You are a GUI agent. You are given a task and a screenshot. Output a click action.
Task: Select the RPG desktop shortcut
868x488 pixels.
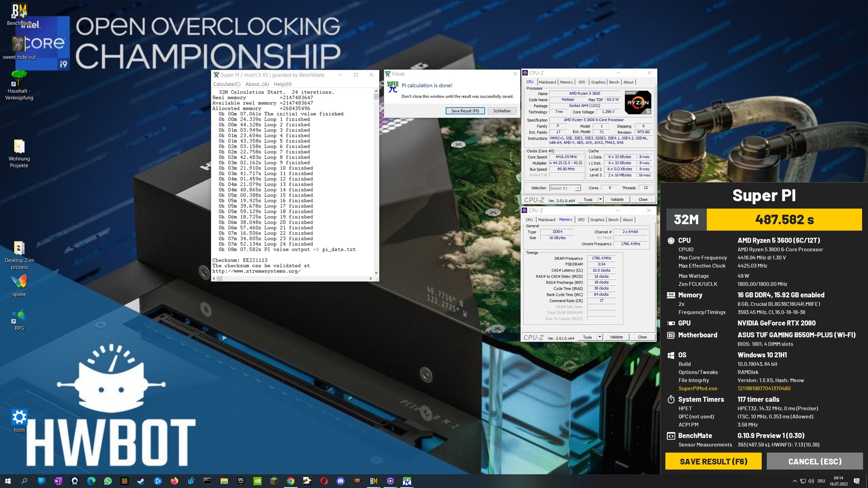[19, 320]
